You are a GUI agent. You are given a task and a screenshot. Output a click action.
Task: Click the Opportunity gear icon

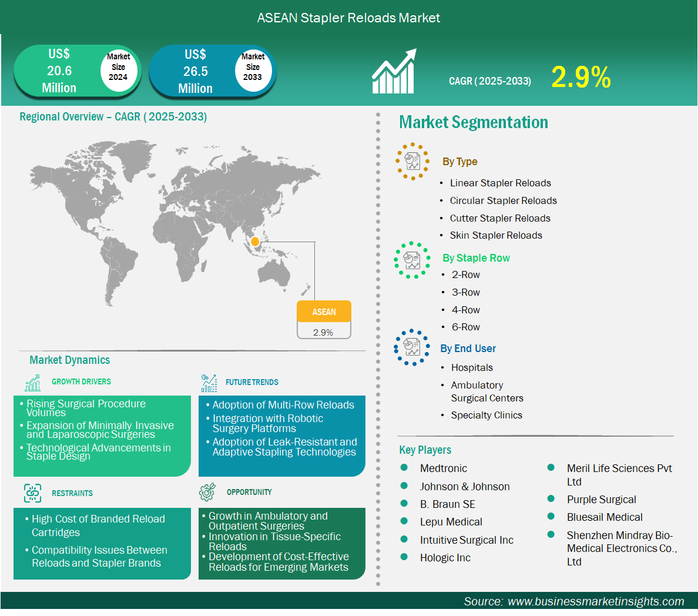click(207, 492)
